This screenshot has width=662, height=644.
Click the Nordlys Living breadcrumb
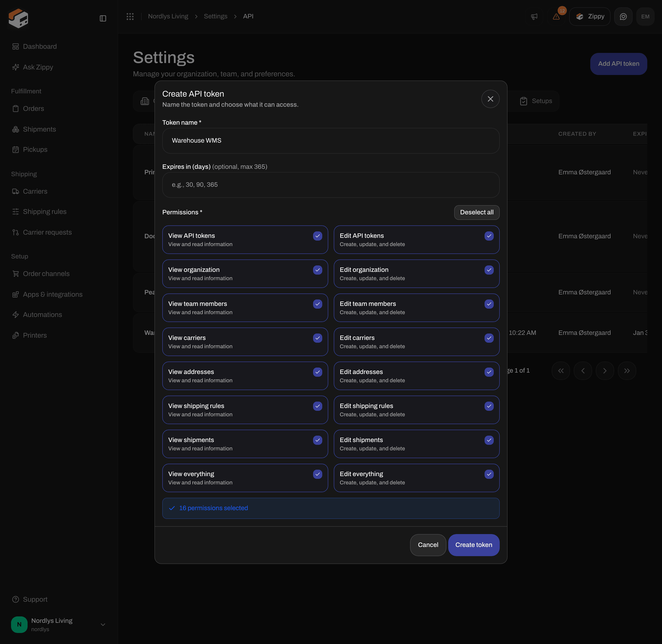click(168, 16)
